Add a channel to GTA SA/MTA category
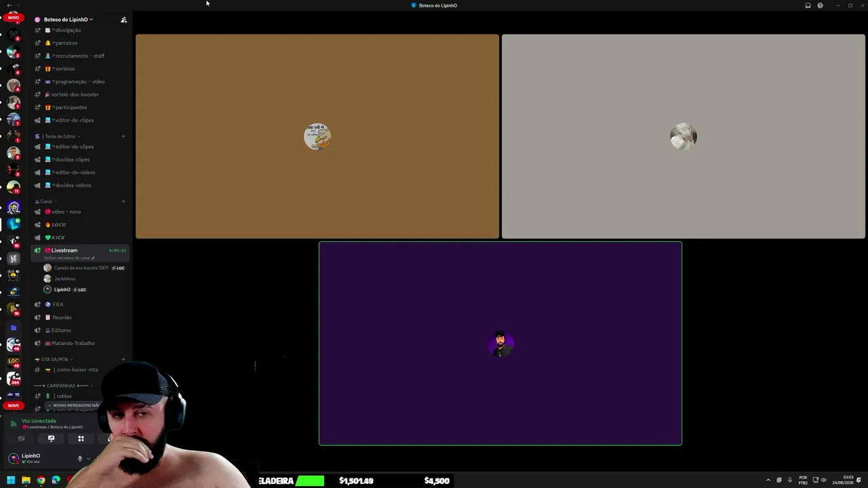Image resolution: width=868 pixels, height=488 pixels. pos(123,360)
